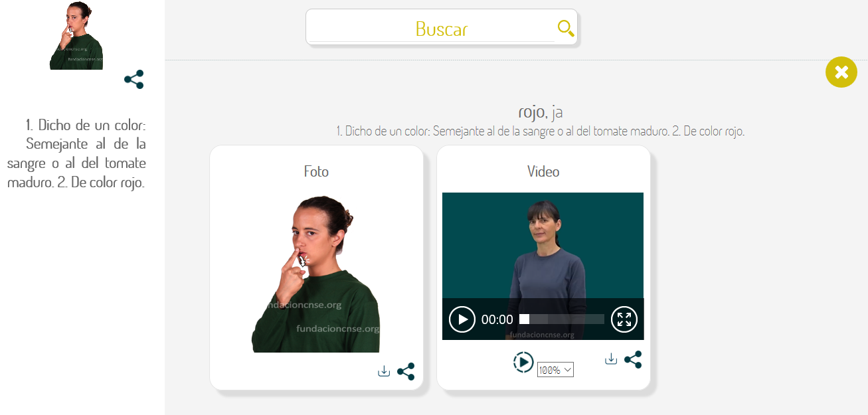Share the Video card content
The height and width of the screenshot is (415, 868).
point(633,359)
